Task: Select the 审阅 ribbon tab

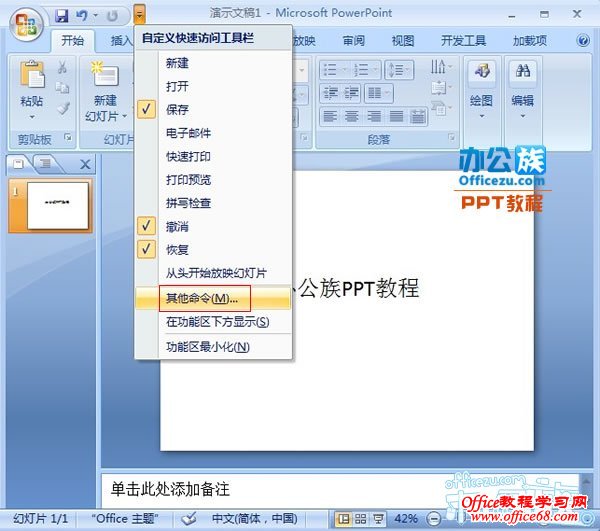Action: pos(354,41)
